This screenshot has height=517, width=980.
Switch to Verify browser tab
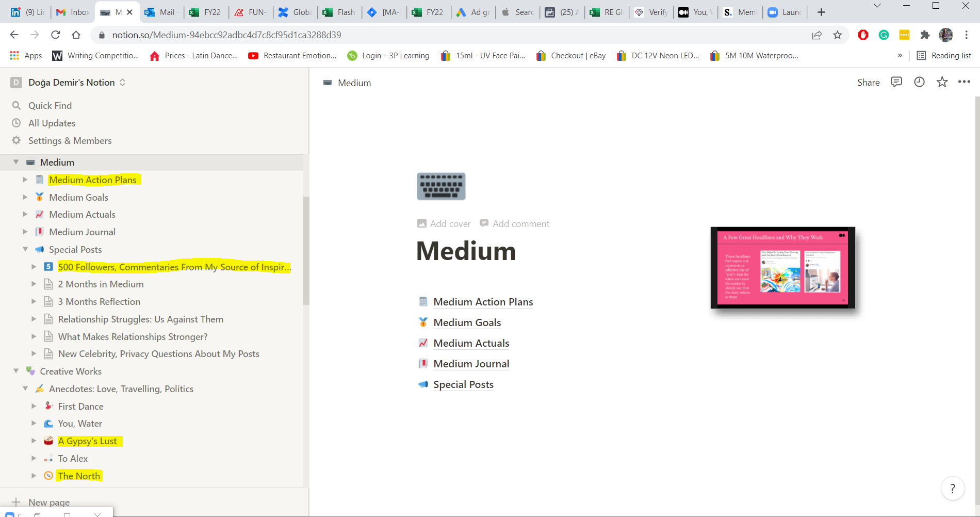pos(651,12)
